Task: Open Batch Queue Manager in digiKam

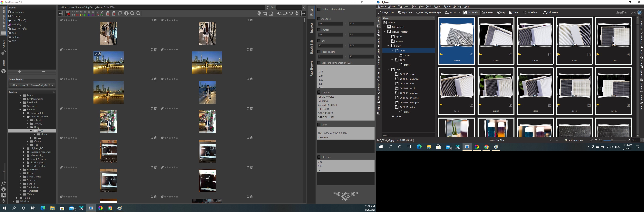Action: coord(429,12)
